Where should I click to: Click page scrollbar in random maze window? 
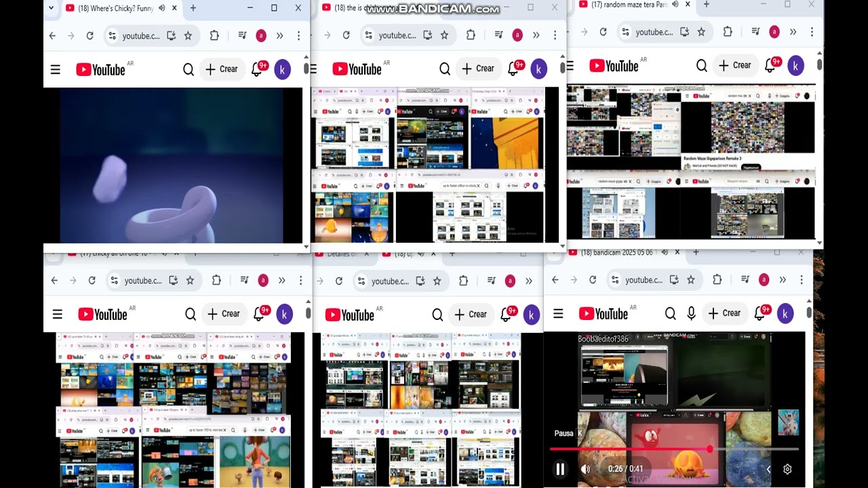[819, 65]
